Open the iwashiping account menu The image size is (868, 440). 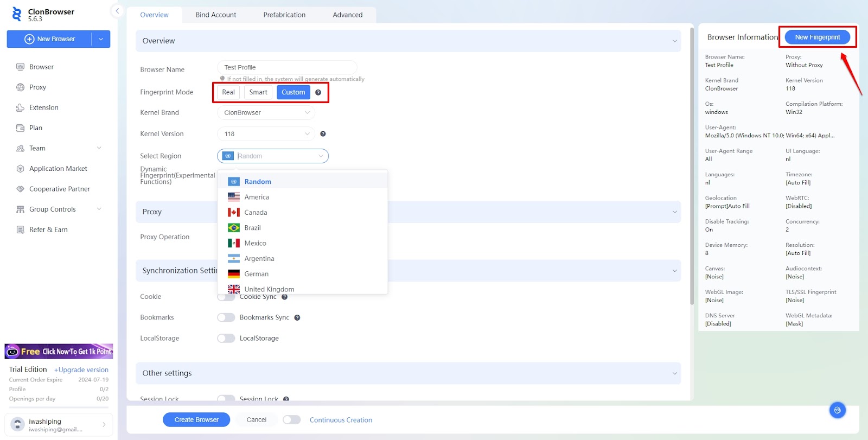59,425
